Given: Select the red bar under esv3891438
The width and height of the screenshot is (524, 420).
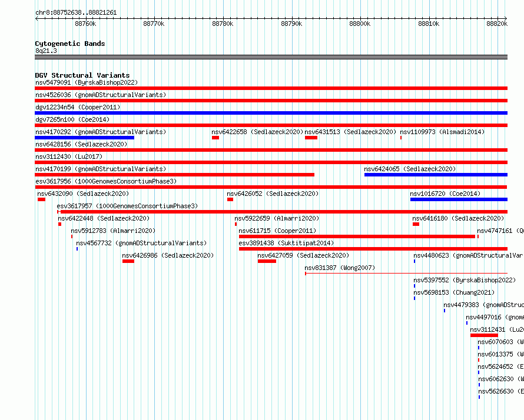Looking at the screenshot, I should pos(373,249).
